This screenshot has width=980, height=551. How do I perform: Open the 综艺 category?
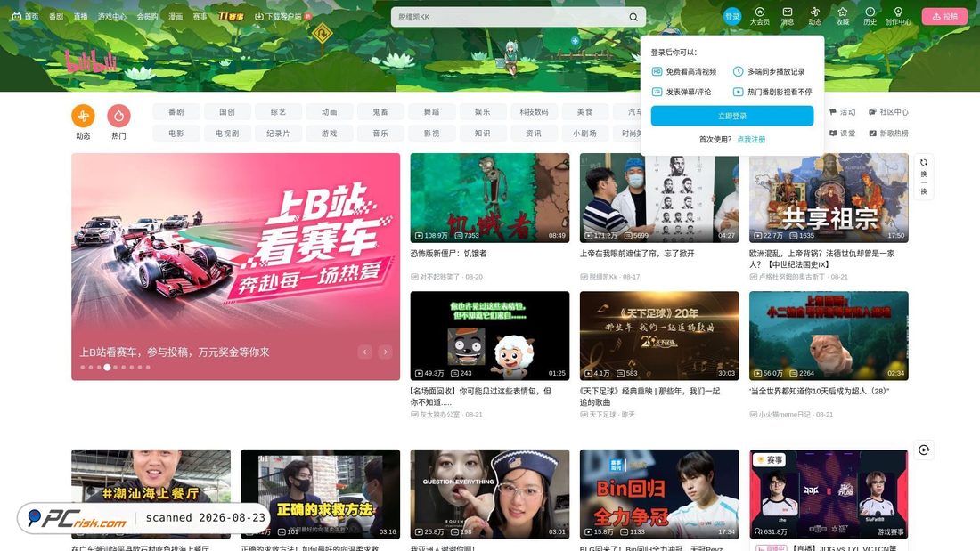278,112
